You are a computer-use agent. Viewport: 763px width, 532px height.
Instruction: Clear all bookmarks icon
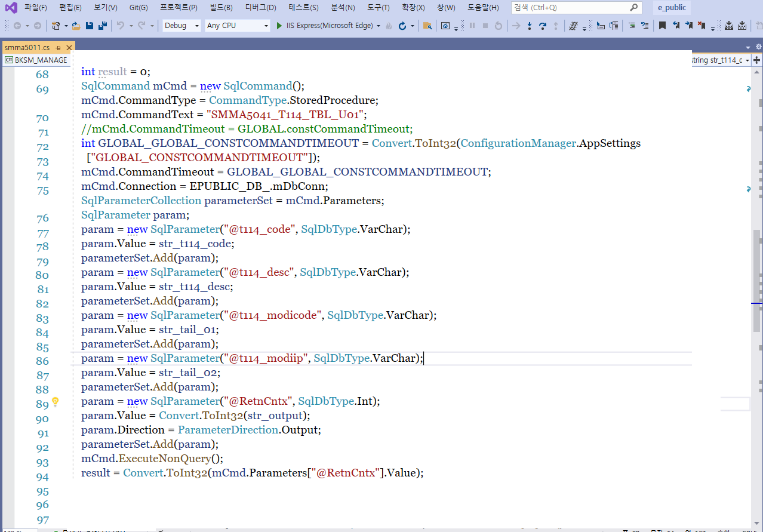[x=702, y=26]
